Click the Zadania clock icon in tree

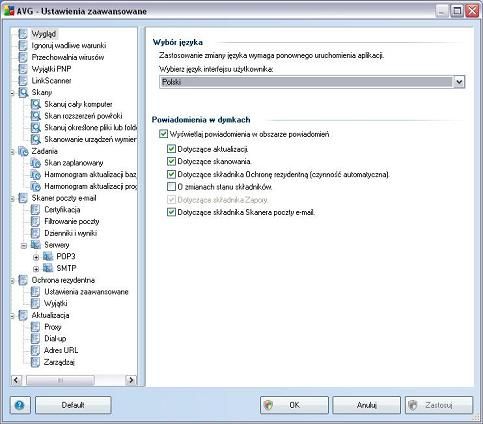pos(23,151)
